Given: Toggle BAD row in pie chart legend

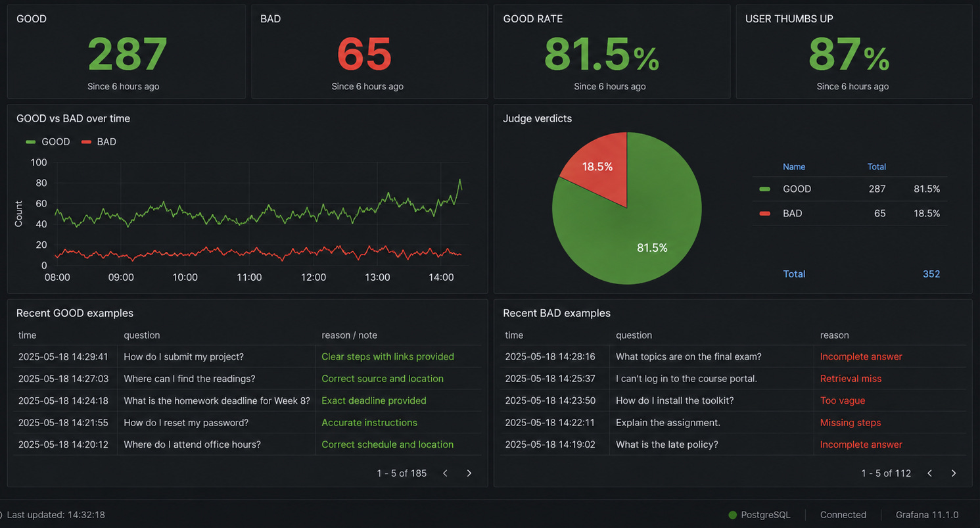Looking at the screenshot, I should click(850, 213).
